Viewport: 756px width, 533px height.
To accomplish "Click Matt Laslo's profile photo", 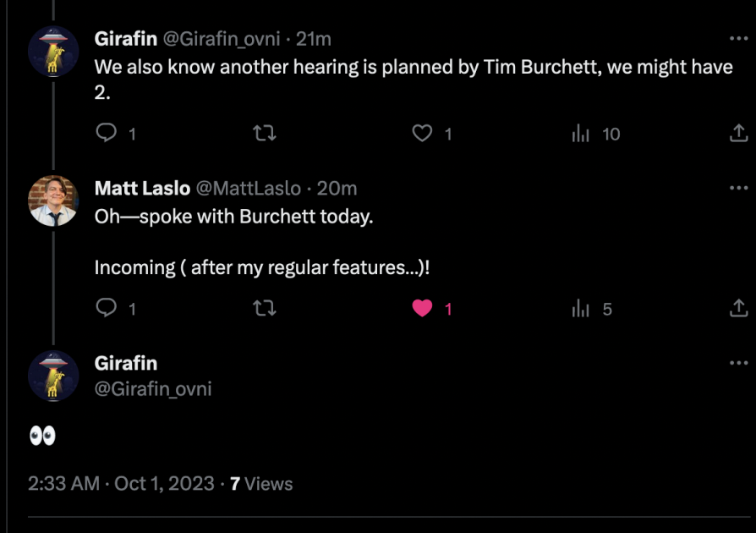I will tap(54, 201).
